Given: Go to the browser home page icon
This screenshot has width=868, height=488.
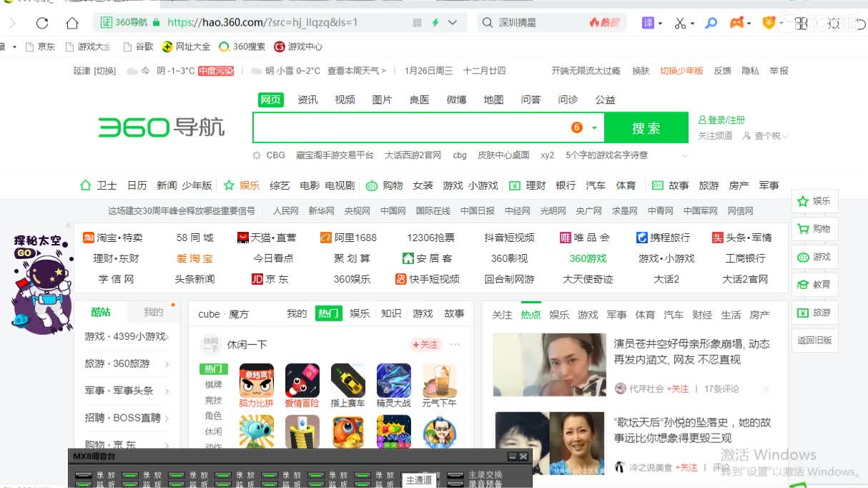Looking at the screenshot, I should 72,23.
